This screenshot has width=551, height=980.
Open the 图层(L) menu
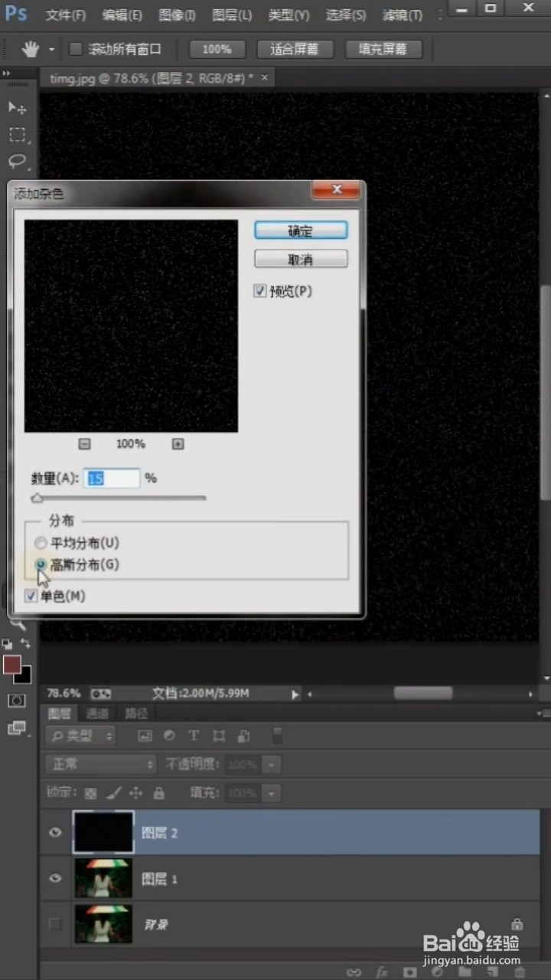[231, 15]
